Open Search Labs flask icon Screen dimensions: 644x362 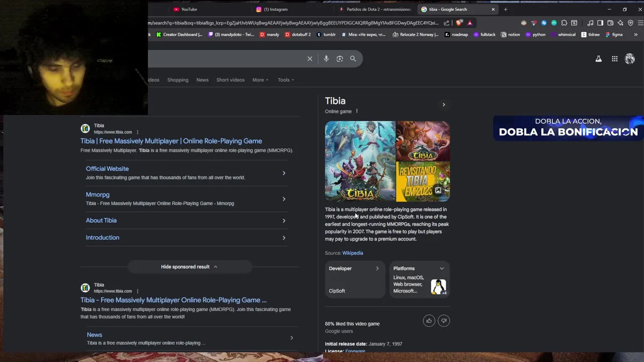pyautogui.click(x=599, y=59)
